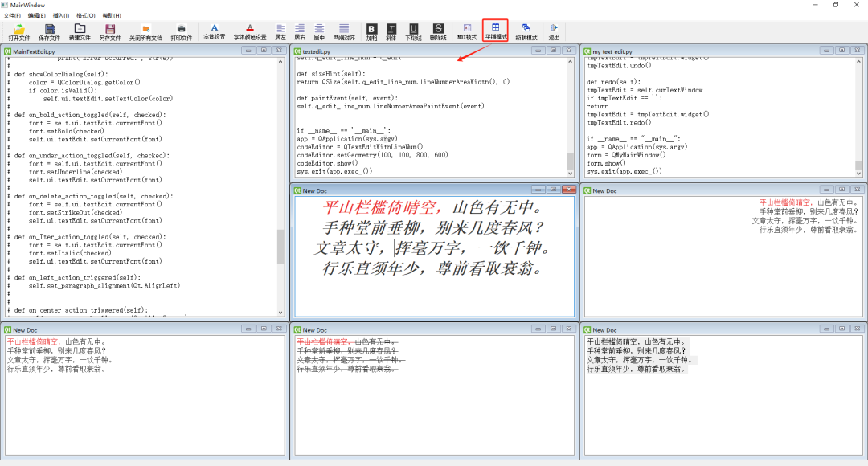Screen dimensions: 868x466
Task: Click "codeEditor.show()" line in textedit.py
Action: coord(327,163)
